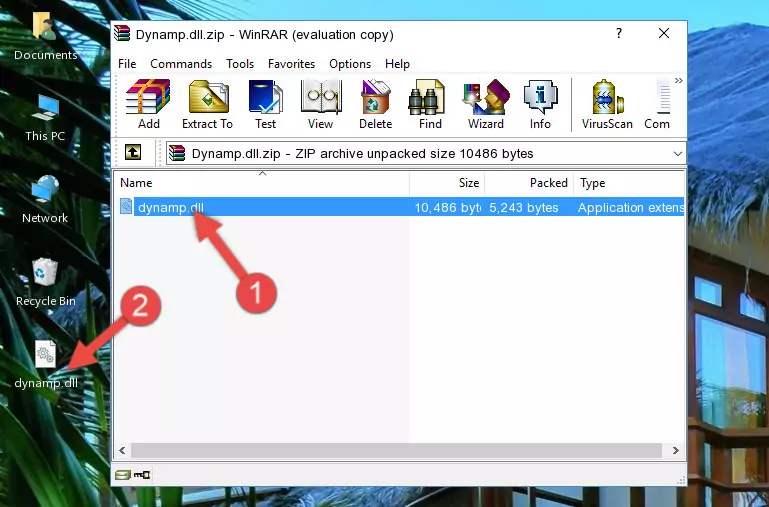Click the right arrow of horizontal scrollbar
Viewport: 769px width, 507px height.
[675, 450]
